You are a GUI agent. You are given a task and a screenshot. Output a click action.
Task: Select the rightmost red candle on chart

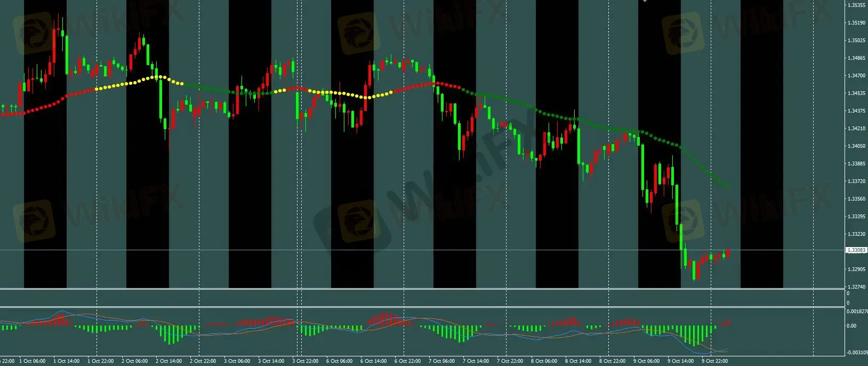click(x=728, y=253)
